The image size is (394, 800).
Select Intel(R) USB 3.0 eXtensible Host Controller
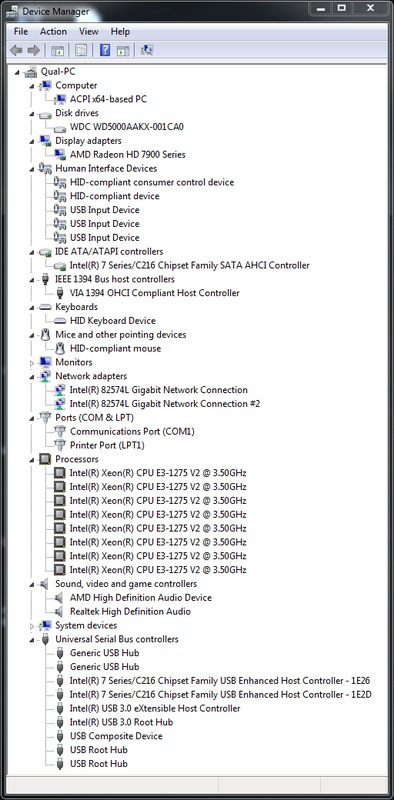pos(155,708)
